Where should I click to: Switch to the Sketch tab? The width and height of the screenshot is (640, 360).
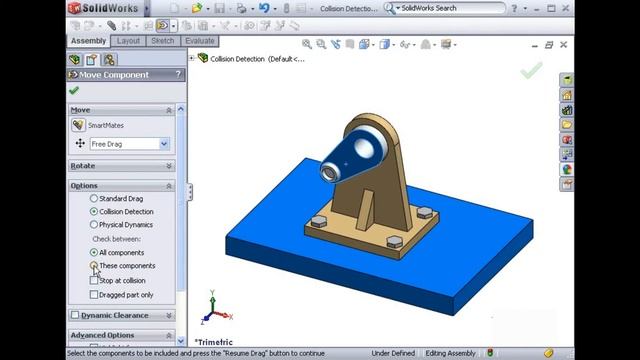(x=162, y=41)
